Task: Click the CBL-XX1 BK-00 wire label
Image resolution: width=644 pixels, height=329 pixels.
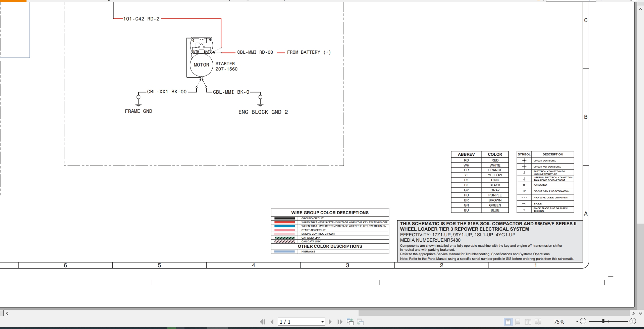Action: [x=167, y=92]
